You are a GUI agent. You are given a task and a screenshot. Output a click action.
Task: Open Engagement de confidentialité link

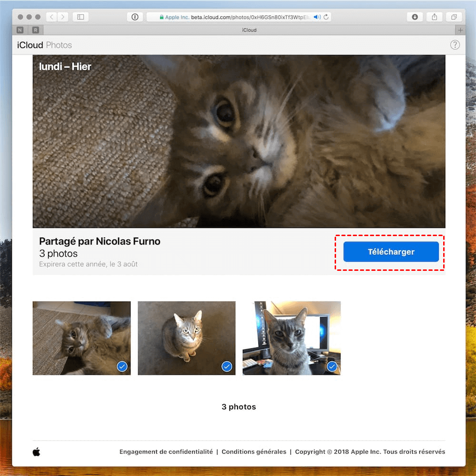166,452
